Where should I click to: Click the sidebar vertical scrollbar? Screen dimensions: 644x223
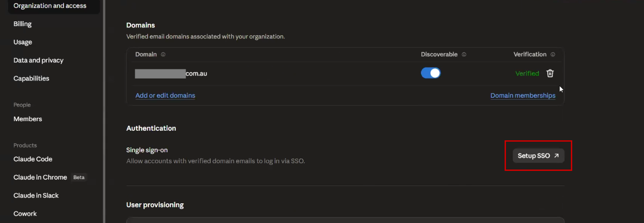click(x=104, y=111)
